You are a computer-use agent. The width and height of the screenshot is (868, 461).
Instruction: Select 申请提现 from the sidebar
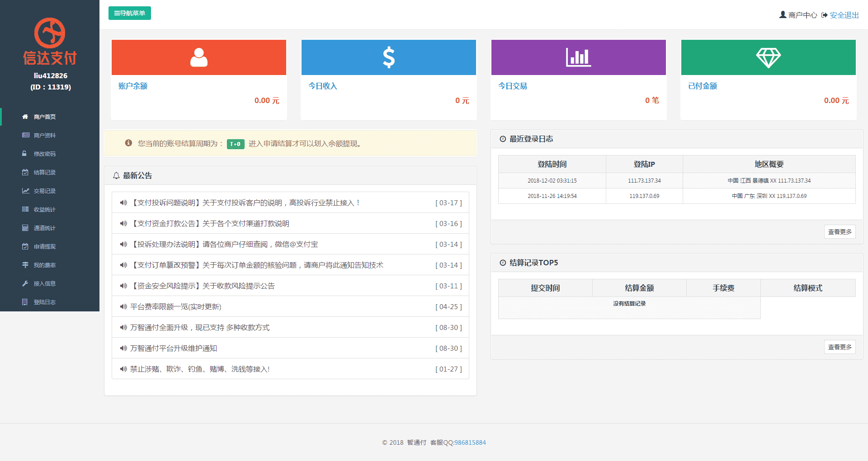tap(44, 246)
